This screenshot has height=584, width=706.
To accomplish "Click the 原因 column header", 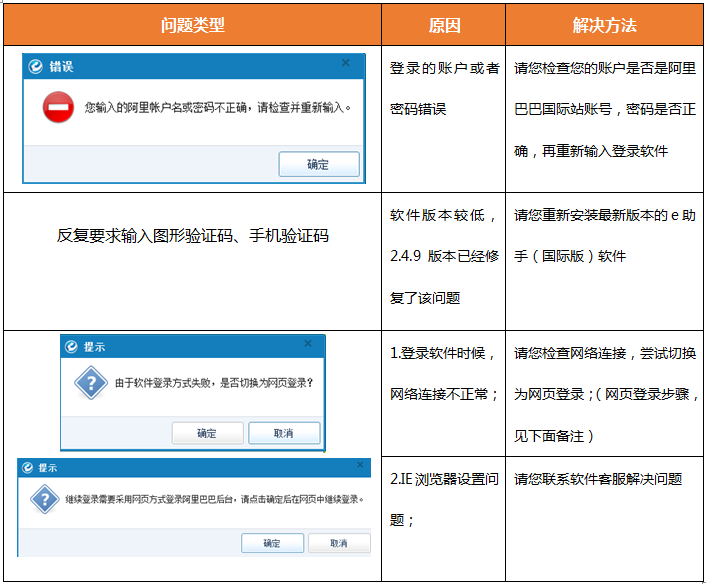I will tap(444, 25).
